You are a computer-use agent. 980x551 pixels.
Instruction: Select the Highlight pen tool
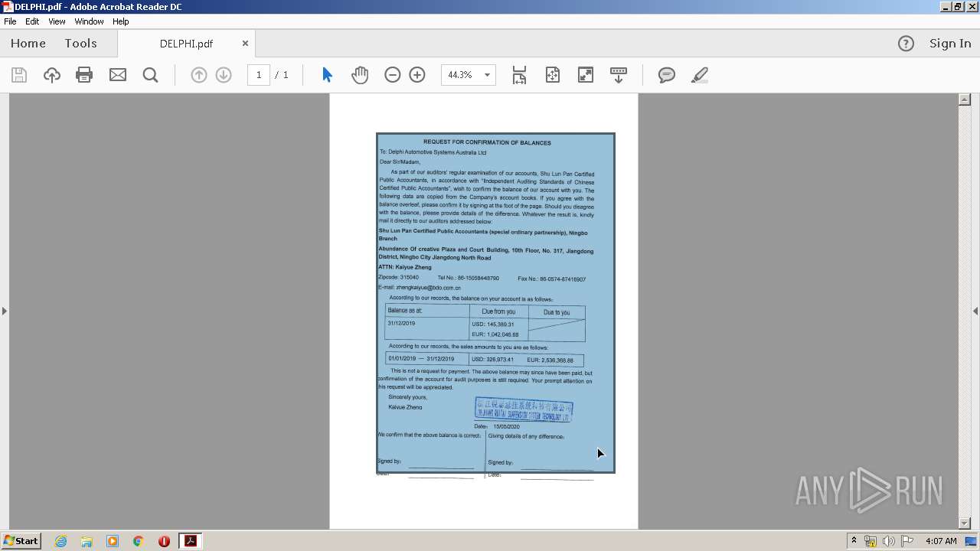699,75
